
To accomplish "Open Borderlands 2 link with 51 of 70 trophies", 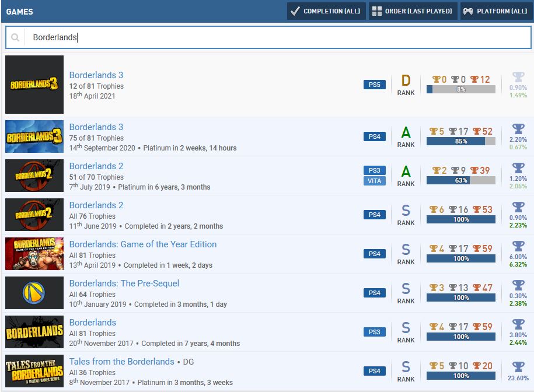I will 96,166.
